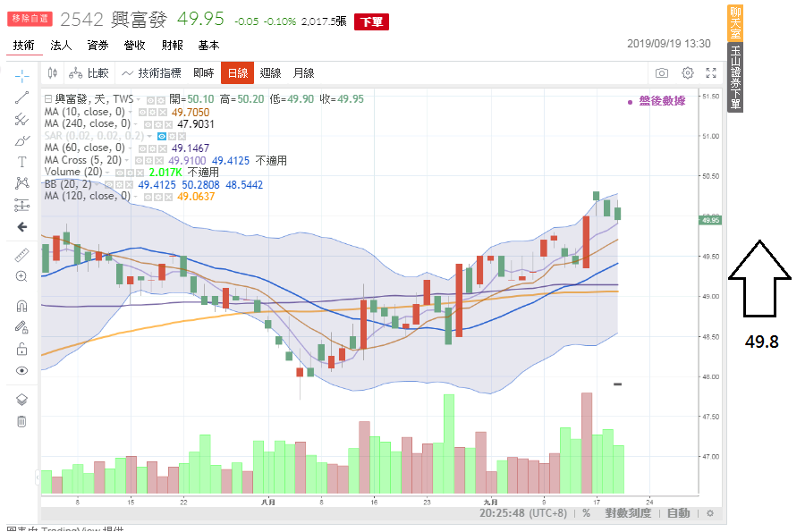Take a chart snapshot with camera icon

(x=662, y=73)
